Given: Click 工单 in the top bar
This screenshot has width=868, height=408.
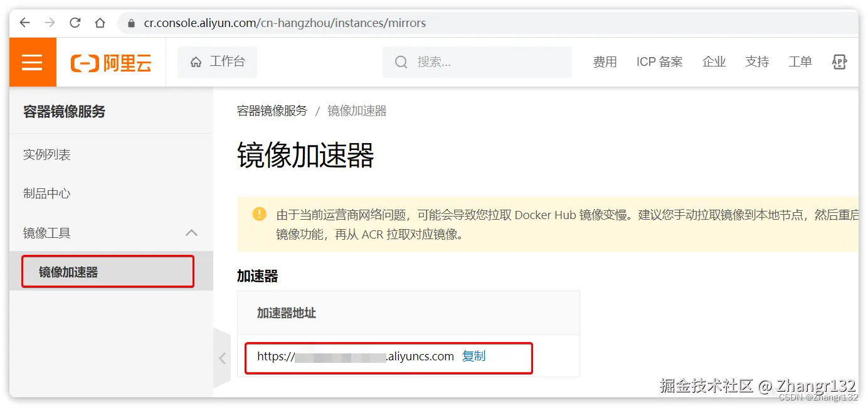Looking at the screenshot, I should (x=800, y=62).
